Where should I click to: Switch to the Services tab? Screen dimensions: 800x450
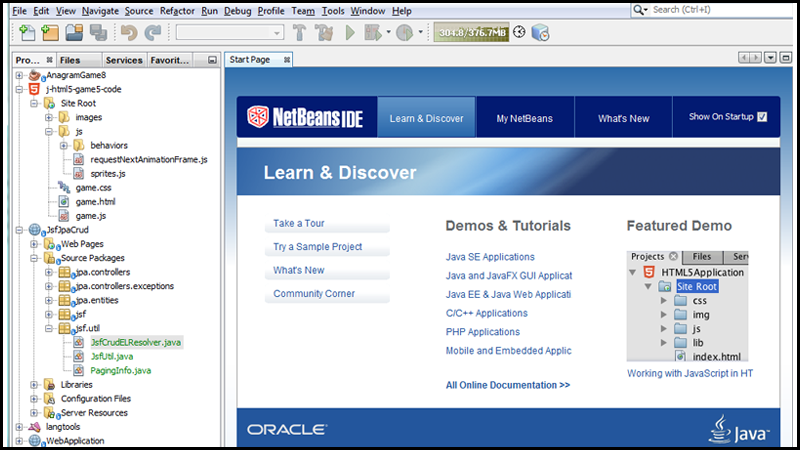(x=124, y=60)
